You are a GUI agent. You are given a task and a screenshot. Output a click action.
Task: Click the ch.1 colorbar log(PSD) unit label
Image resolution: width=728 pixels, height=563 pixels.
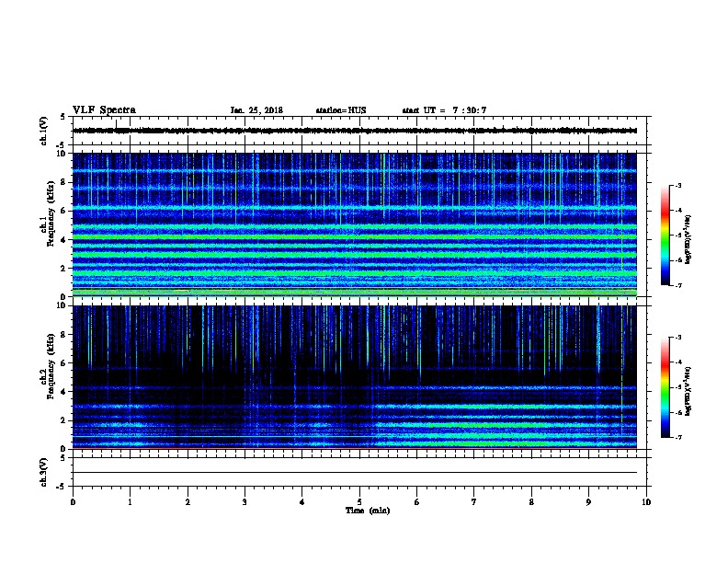pyautogui.click(x=688, y=239)
